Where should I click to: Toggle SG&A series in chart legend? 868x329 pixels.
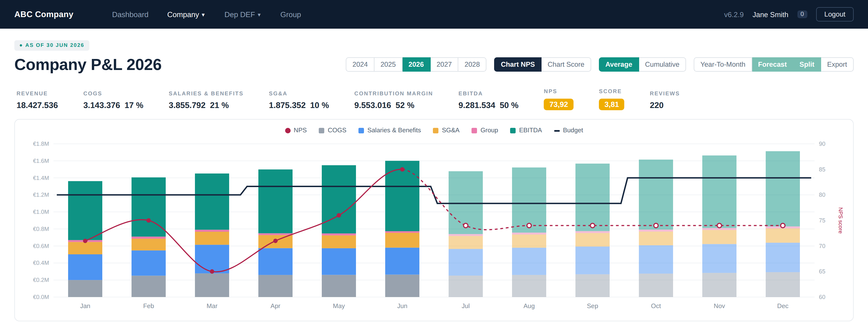(446, 130)
